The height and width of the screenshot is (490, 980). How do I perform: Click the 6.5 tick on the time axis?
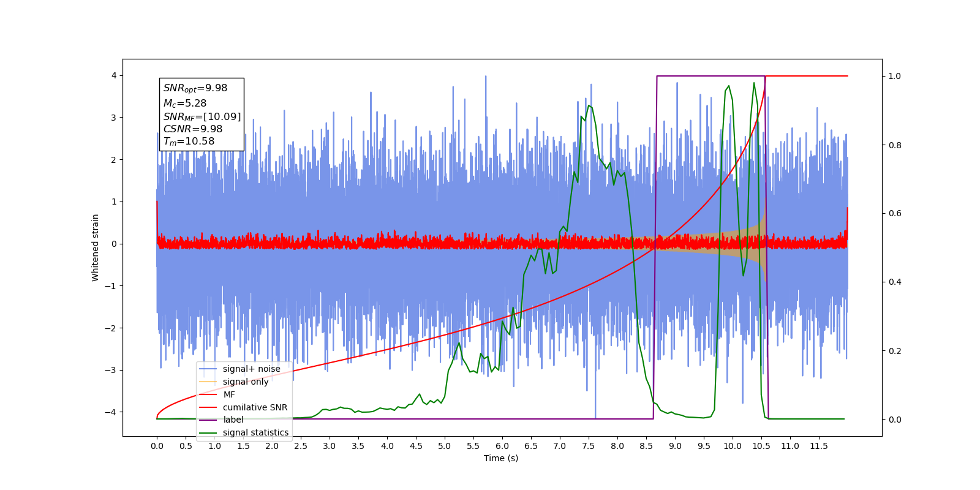coord(531,446)
